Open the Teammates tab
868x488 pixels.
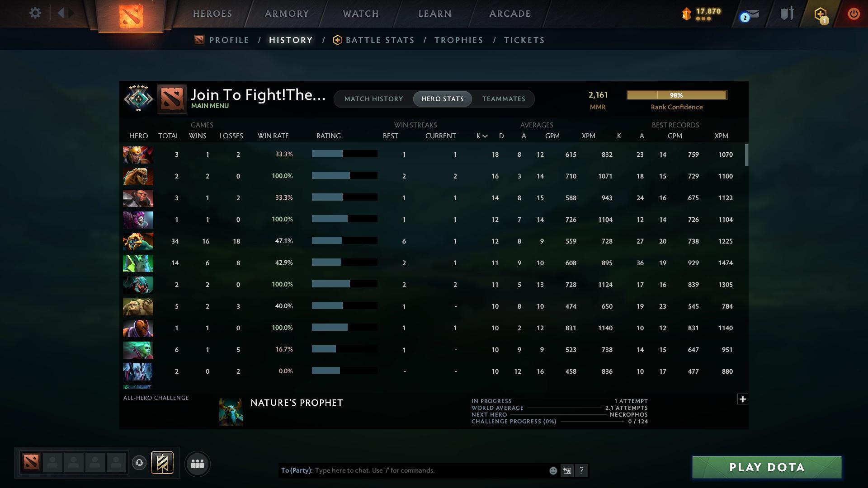504,99
